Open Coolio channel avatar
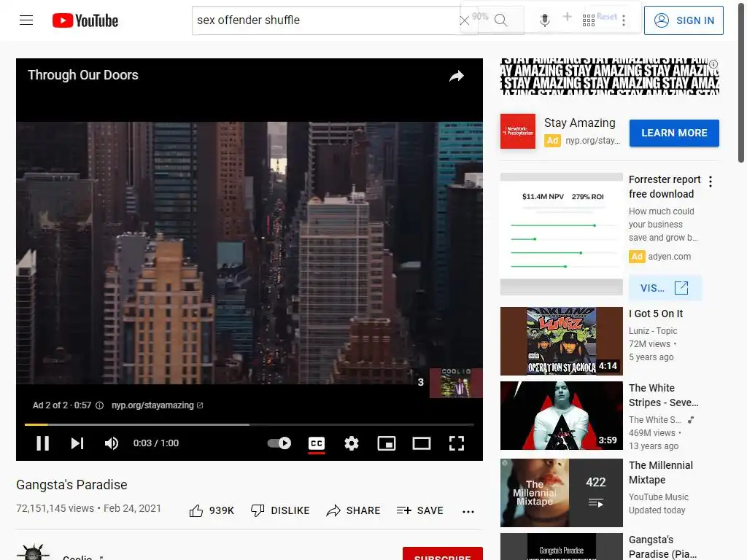The image size is (747, 560). 33,553
